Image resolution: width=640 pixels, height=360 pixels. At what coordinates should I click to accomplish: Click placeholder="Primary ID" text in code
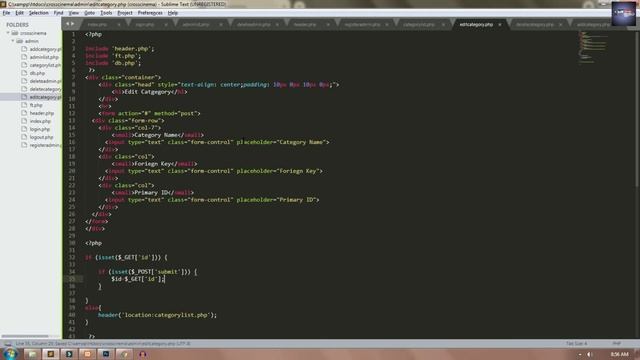click(276, 200)
